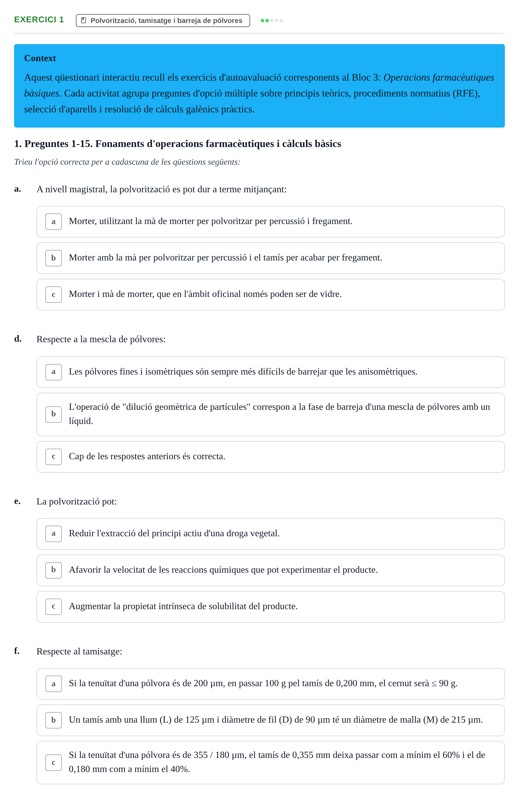Click letter box a for question e

coord(54,534)
